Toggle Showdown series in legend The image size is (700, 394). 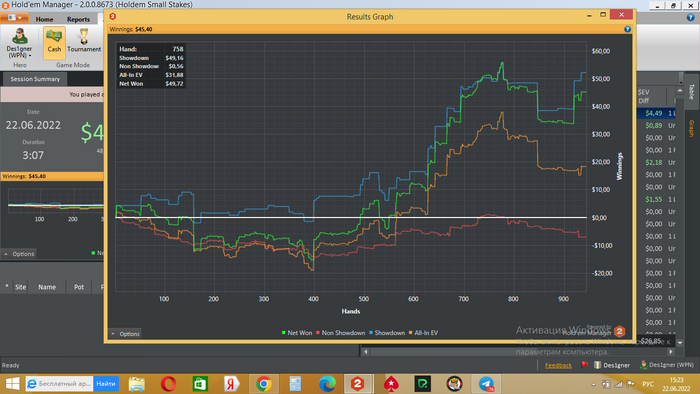(x=387, y=333)
